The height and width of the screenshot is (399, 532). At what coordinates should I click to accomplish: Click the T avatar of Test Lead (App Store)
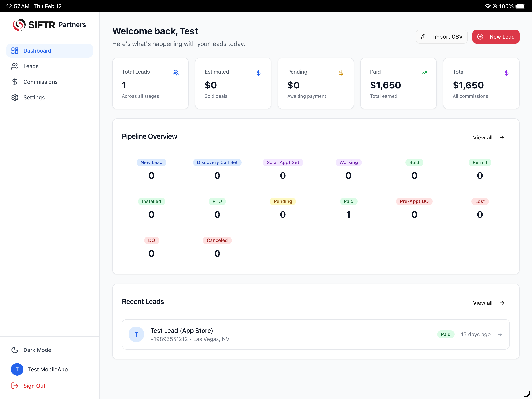(x=136, y=334)
